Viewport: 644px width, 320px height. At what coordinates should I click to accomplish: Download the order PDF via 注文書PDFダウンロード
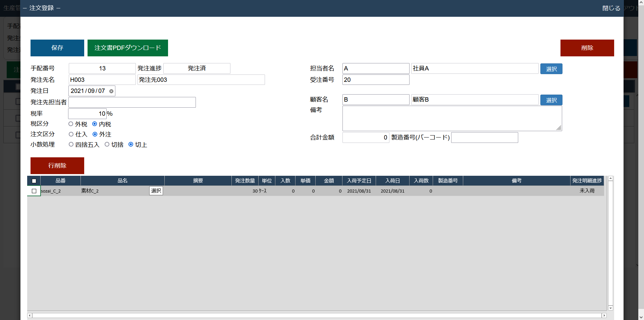127,48
